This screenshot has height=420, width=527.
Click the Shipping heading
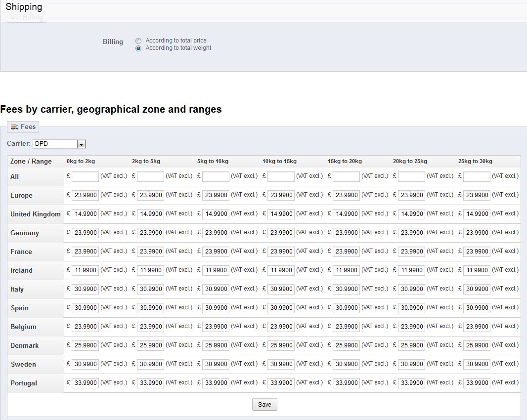pos(24,7)
